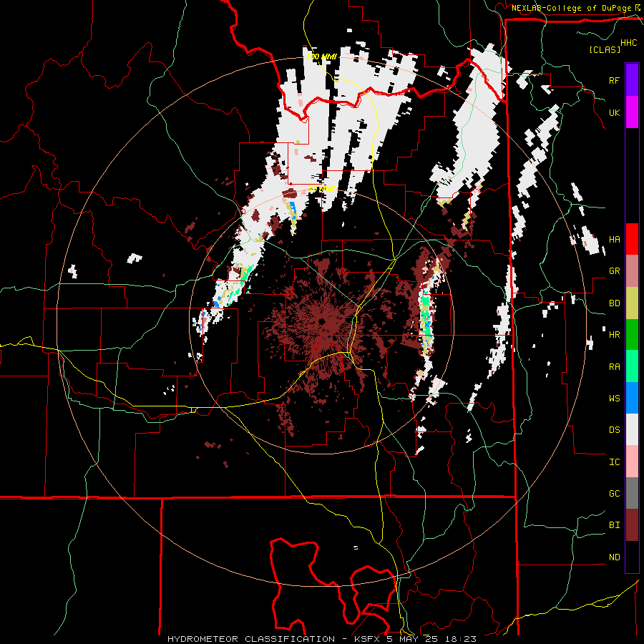Click the BD legend label

[x=614, y=303]
